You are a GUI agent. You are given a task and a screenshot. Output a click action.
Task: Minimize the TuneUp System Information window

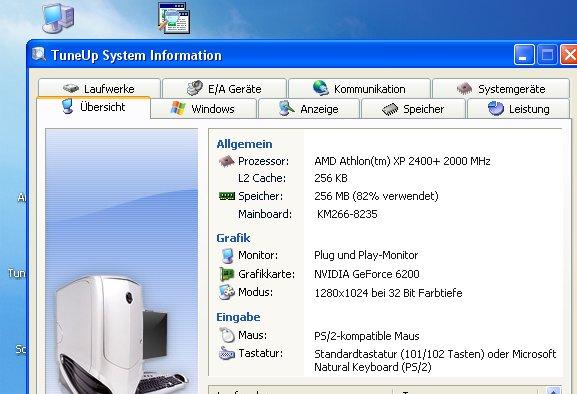pyautogui.click(x=524, y=55)
